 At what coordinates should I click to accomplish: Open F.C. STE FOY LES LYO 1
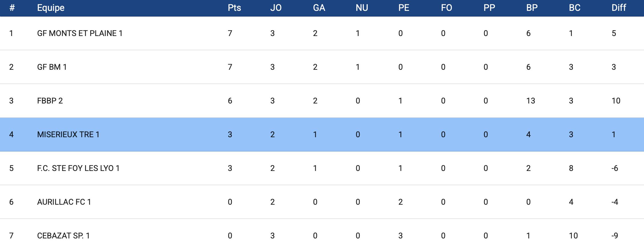[78, 168]
